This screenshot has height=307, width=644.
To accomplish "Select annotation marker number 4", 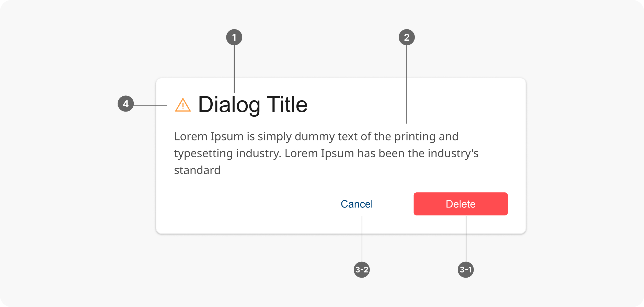I will pyautogui.click(x=125, y=104).
